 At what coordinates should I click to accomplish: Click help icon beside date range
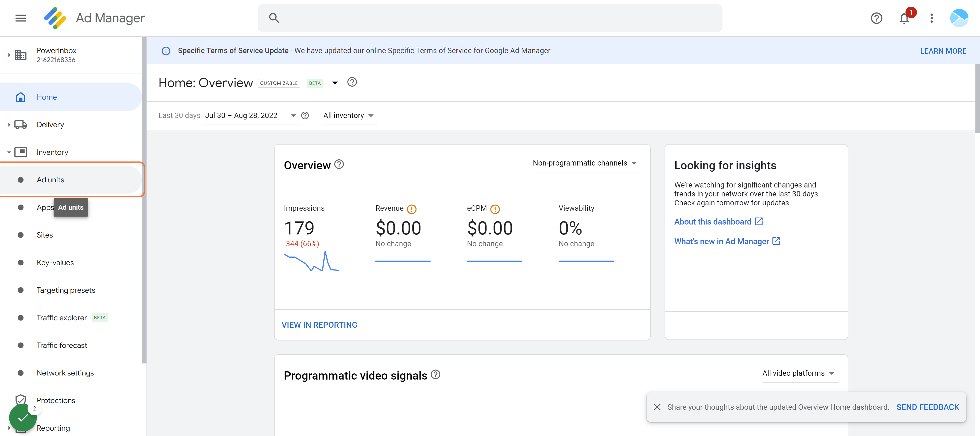coord(305,115)
